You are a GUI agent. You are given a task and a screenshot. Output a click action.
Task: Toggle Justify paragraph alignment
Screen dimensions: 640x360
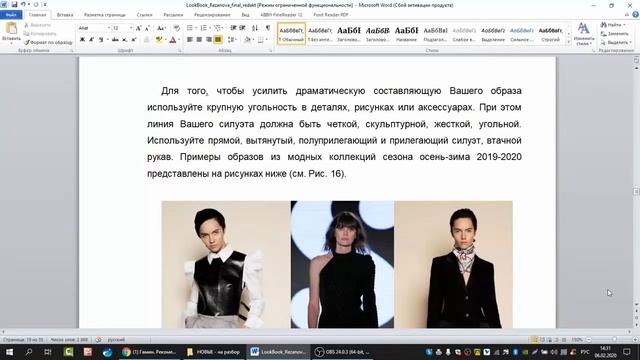point(218,40)
